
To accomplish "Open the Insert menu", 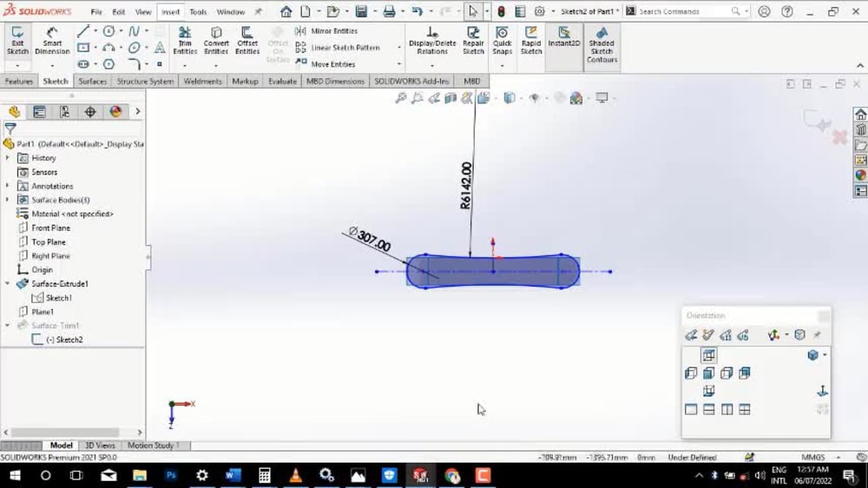I will click(x=170, y=11).
